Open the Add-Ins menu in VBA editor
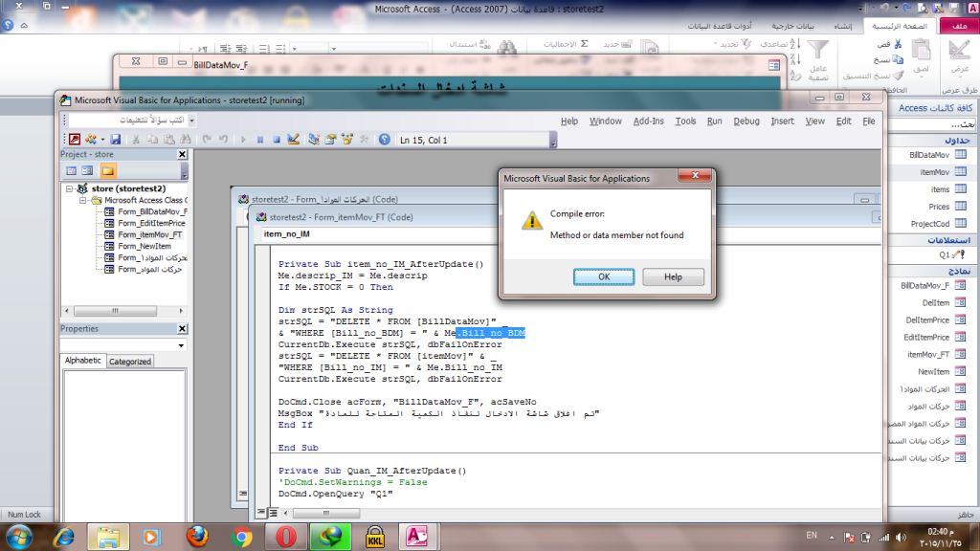Viewport: 980px width, 551px height. 649,121
